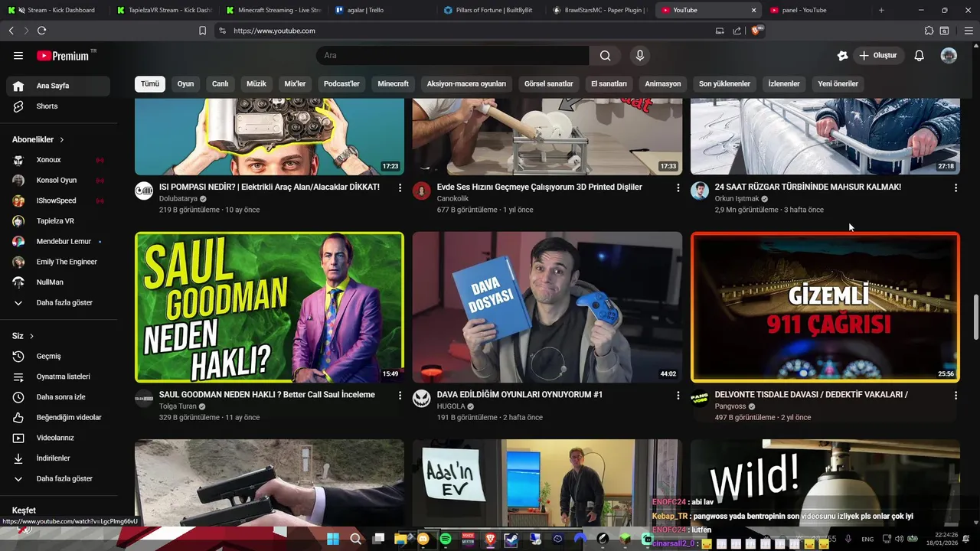Open Beğendiğim videolar
The width and height of the screenshot is (980, 551).
point(58,417)
